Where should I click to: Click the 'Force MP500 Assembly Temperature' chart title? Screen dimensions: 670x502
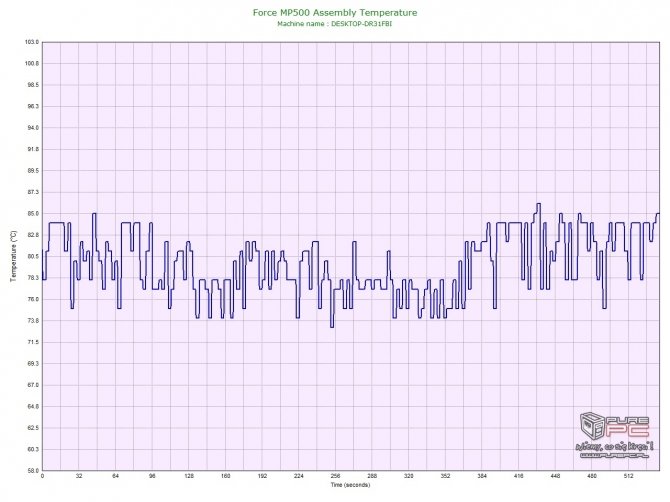point(335,12)
